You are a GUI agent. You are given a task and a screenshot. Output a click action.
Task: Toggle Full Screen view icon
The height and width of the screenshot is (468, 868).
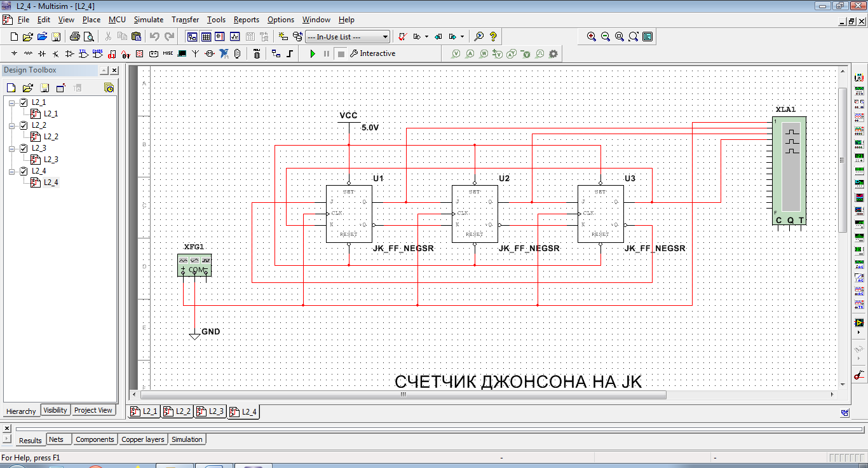click(648, 37)
